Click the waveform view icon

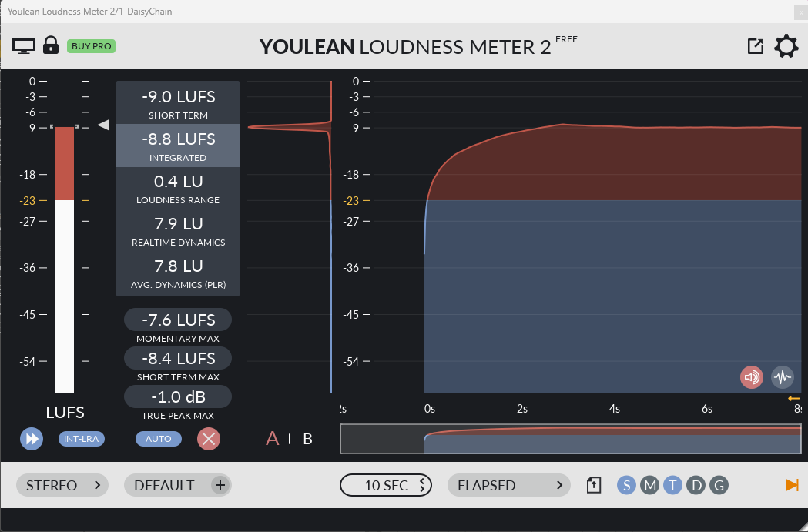coord(783,377)
